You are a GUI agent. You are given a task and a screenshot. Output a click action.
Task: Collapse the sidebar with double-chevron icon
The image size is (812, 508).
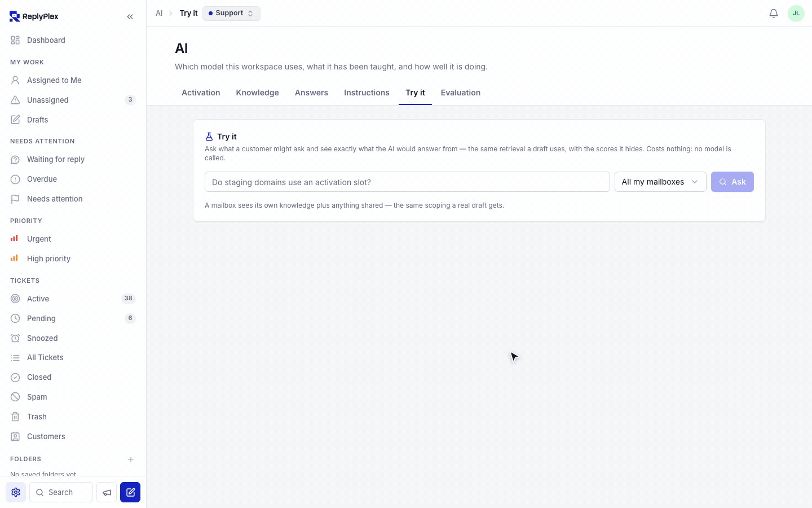(x=130, y=17)
